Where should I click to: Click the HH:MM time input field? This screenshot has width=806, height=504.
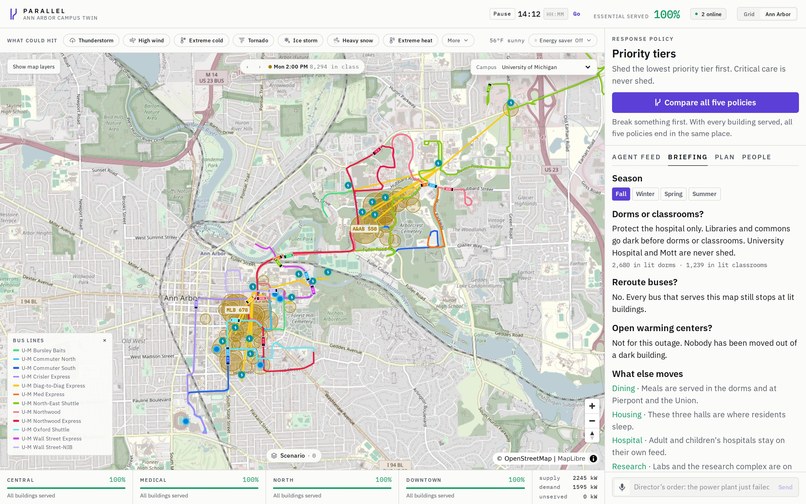pos(556,14)
